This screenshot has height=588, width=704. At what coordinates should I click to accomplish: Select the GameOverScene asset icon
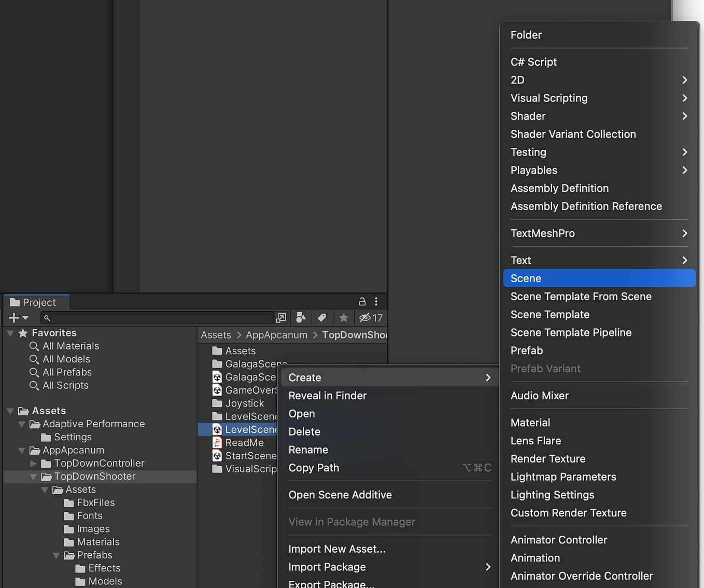click(x=217, y=390)
